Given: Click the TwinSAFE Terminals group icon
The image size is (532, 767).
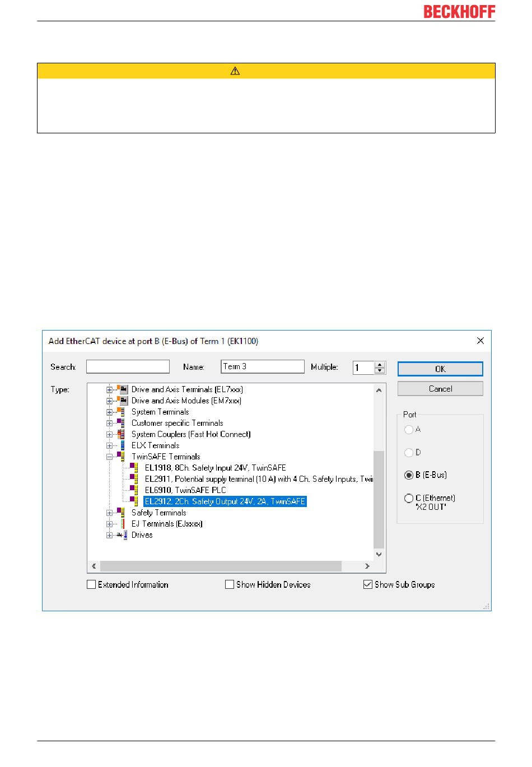Looking at the screenshot, I should 121,457.
